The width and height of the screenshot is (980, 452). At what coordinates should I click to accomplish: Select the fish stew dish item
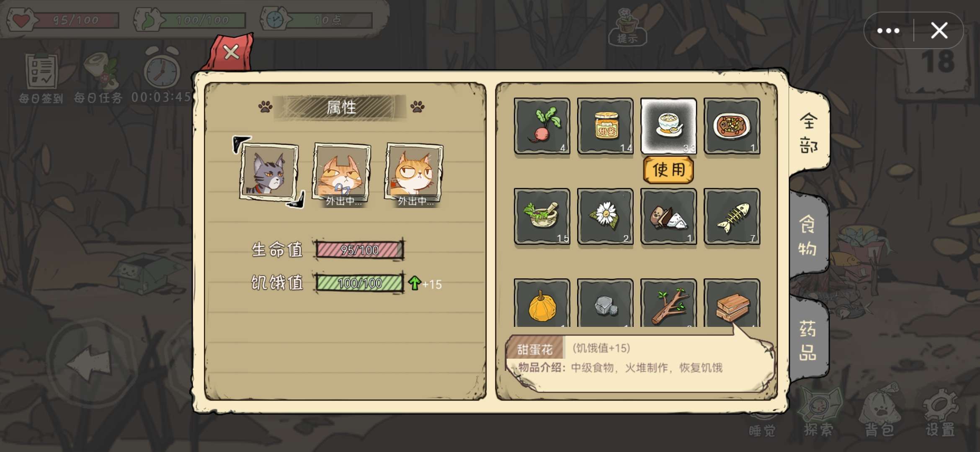732,126
